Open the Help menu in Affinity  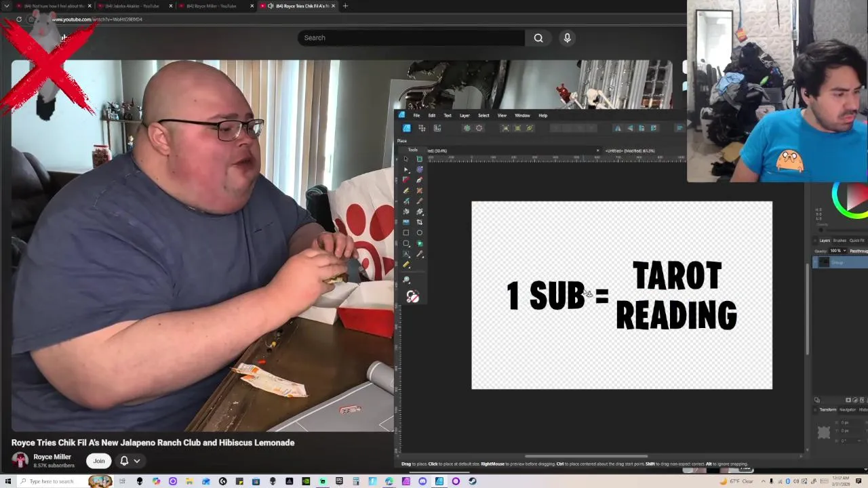[x=542, y=115]
